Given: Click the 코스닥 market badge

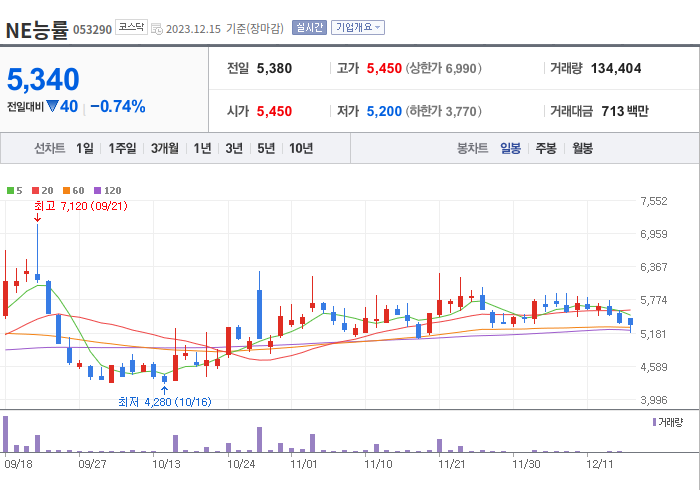Looking at the screenshot, I should [x=131, y=27].
